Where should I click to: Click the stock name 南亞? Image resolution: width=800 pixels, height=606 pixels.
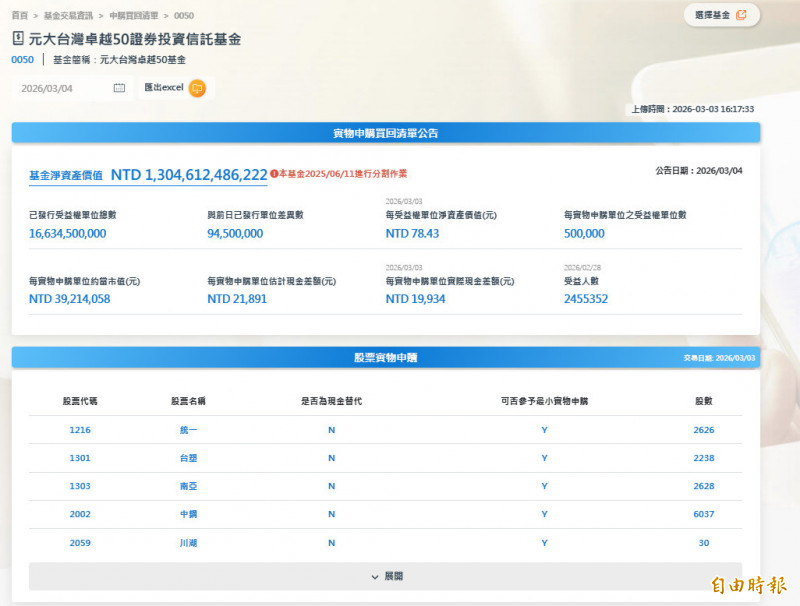pos(188,486)
